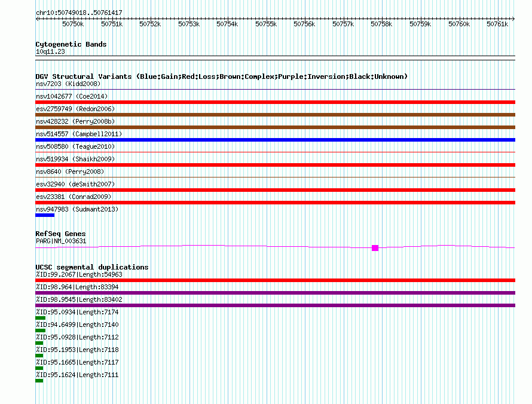532x404 pixels.
Task: Select the 10q11.23 band label
Action: 50,51
